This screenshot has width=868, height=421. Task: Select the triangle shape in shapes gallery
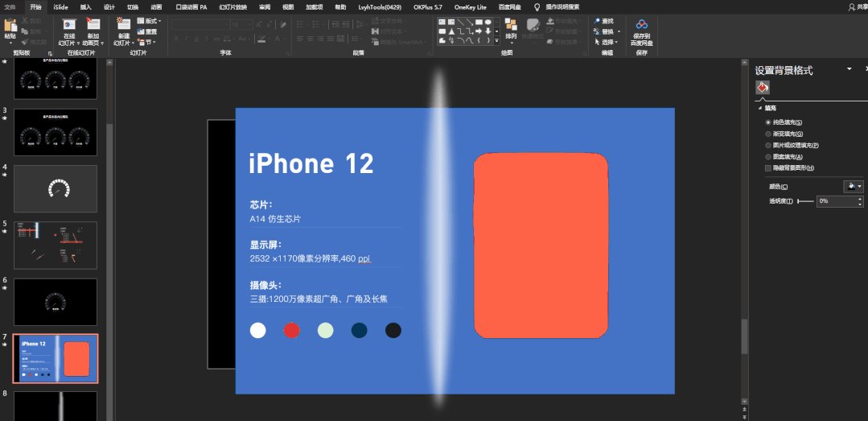click(x=452, y=31)
